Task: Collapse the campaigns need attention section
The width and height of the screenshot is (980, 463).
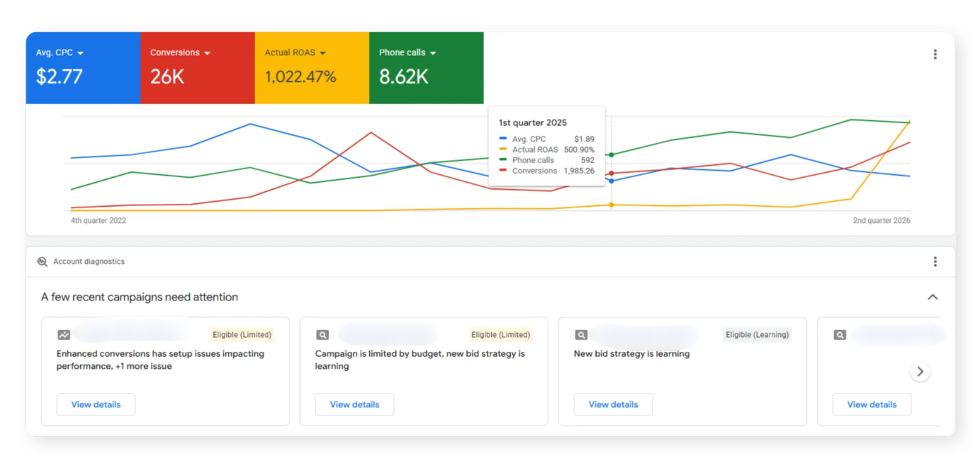Action: (933, 297)
